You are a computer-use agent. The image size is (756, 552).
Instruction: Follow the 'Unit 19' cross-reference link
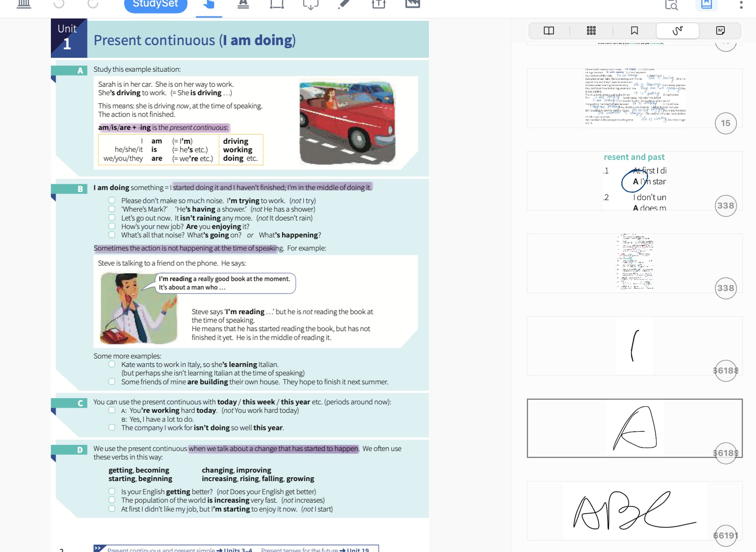point(354,550)
